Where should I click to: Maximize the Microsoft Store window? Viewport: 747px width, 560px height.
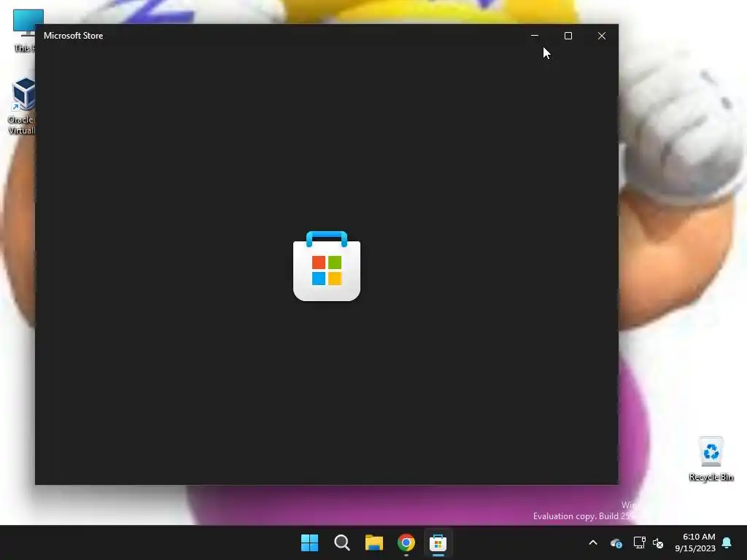[x=568, y=36]
